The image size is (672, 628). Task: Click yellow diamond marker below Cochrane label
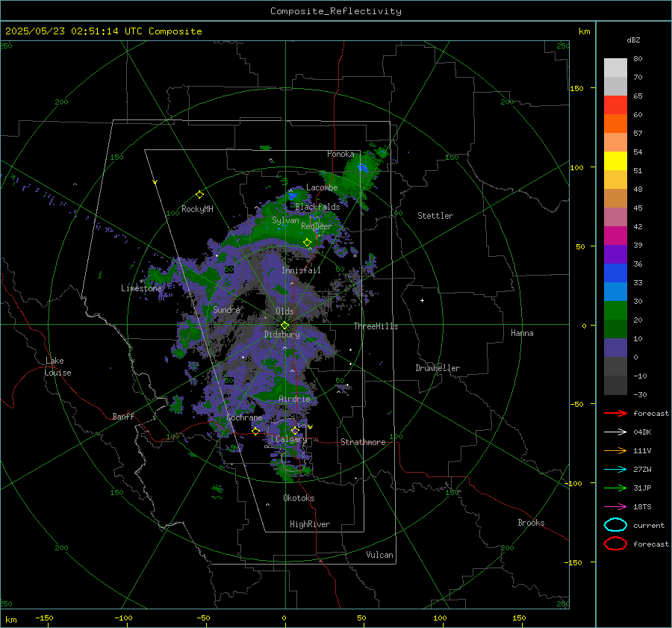[x=255, y=432]
